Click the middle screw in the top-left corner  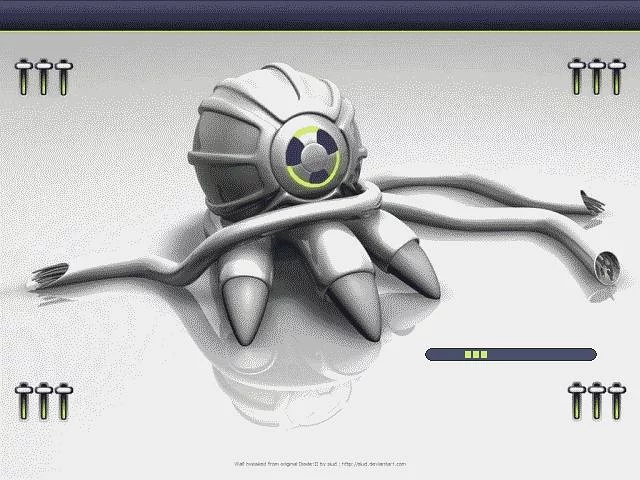(x=43, y=76)
